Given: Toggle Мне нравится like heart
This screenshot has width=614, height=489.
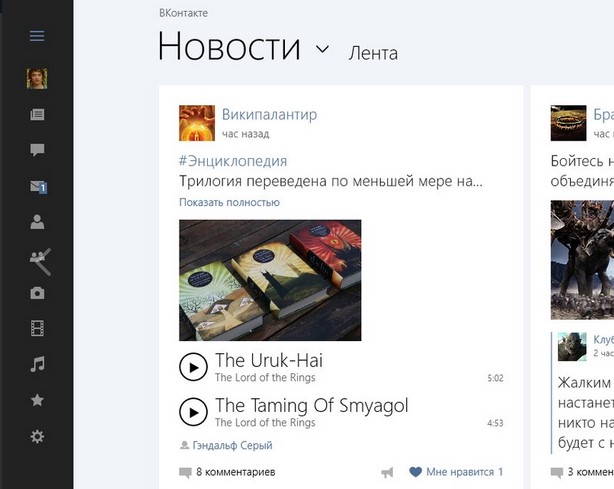Looking at the screenshot, I should tap(415, 472).
